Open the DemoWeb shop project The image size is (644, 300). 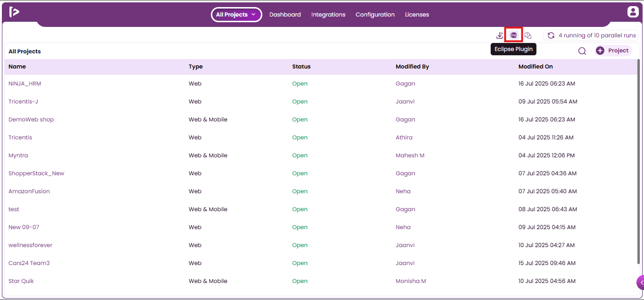[31, 120]
